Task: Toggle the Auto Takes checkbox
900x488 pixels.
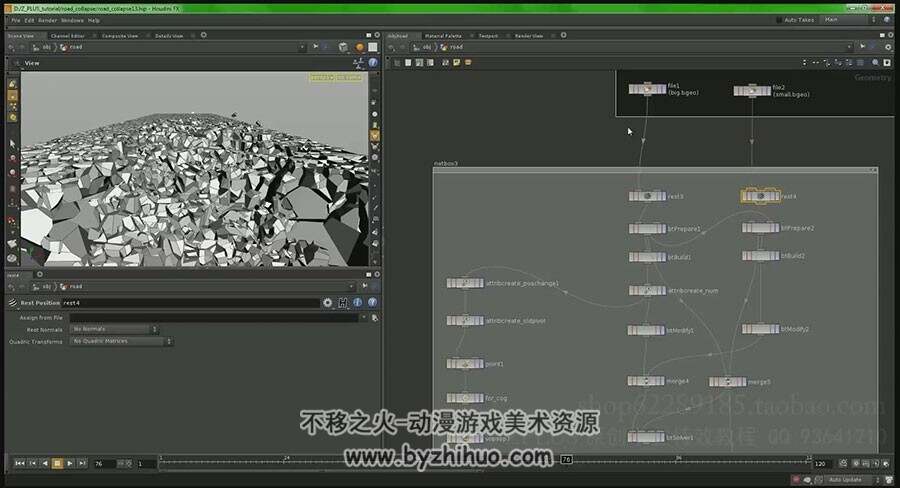Action: click(x=779, y=20)
